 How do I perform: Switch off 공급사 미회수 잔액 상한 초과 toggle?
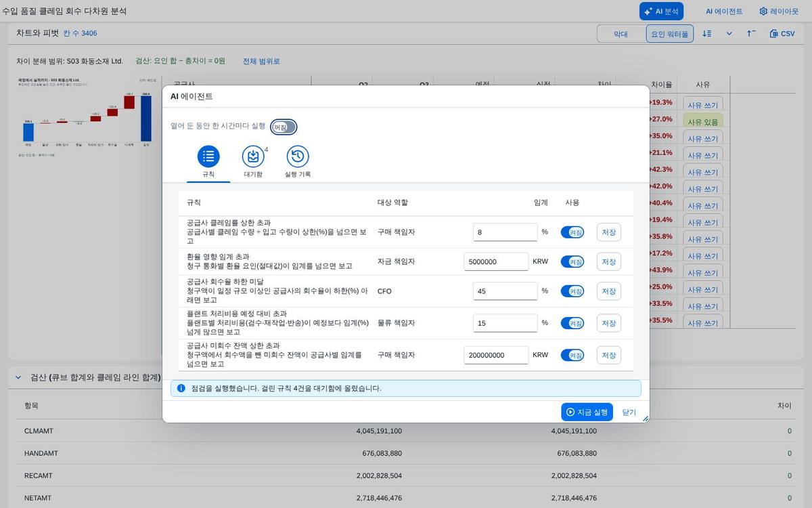tap(572, 355)
